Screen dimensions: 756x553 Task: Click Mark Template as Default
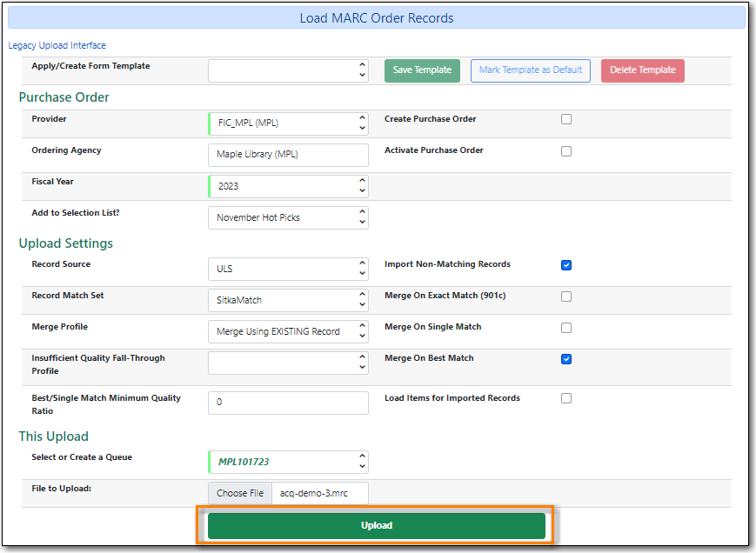point(530,70)
